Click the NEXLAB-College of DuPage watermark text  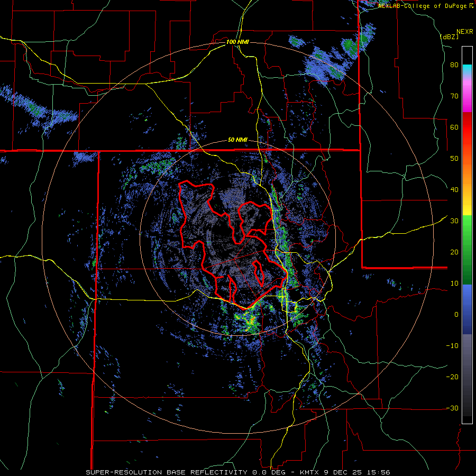pos(426,6)
